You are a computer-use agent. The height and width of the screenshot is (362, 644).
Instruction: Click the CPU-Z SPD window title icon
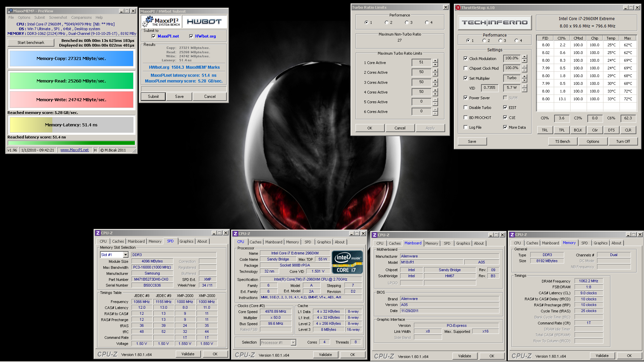coord(98,233)
